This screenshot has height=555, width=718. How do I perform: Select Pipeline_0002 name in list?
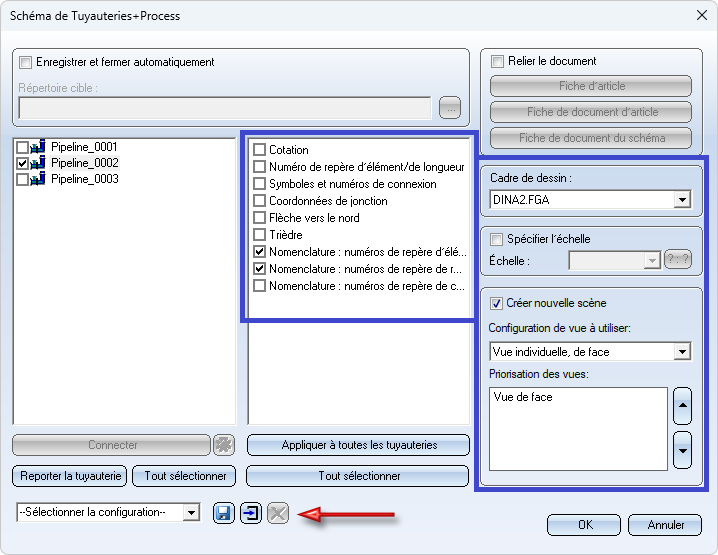(x=84, y=163)
